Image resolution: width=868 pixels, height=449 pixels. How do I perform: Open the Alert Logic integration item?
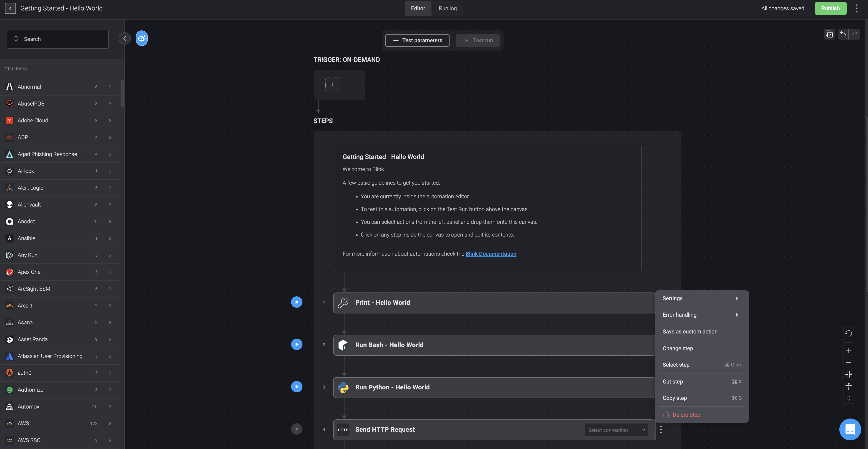(x=60, y=188)
